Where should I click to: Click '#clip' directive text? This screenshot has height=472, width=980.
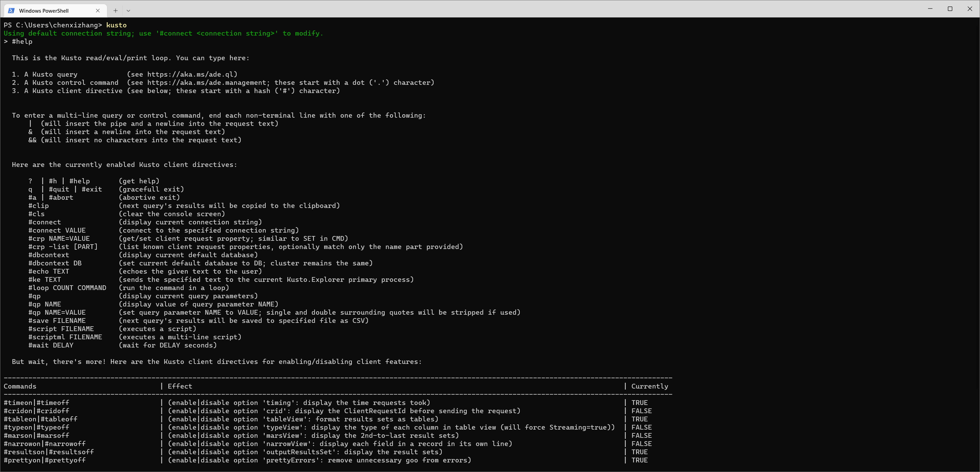coord(38,206)
